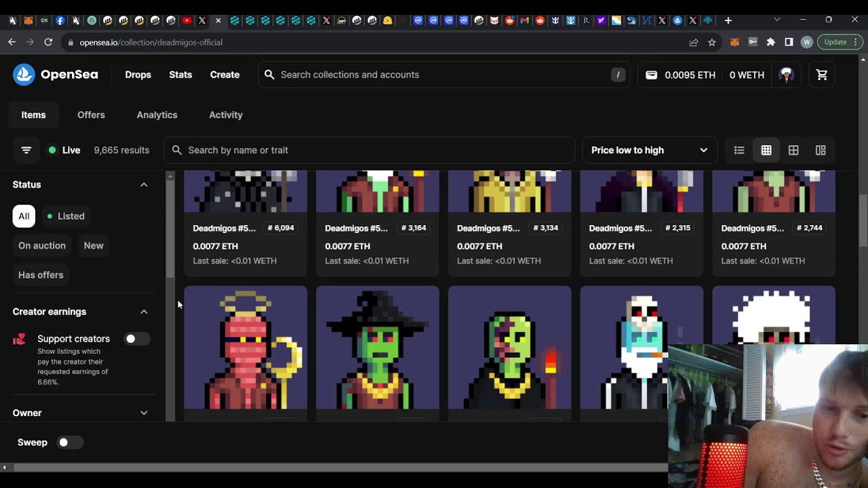Select the On auction status filter

click(x=42, y=245)
